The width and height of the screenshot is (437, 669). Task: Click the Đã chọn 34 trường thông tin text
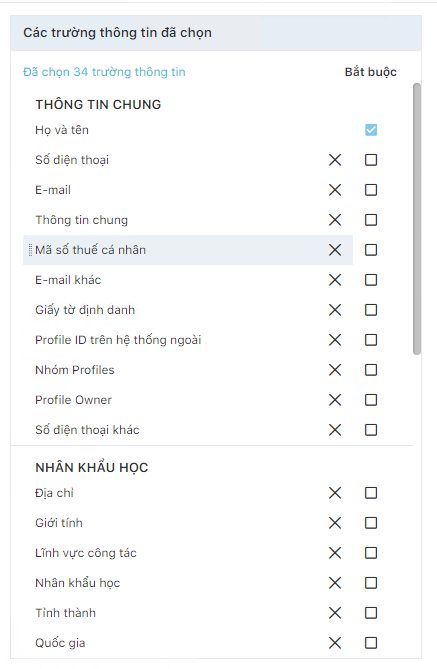pos(104,72)
